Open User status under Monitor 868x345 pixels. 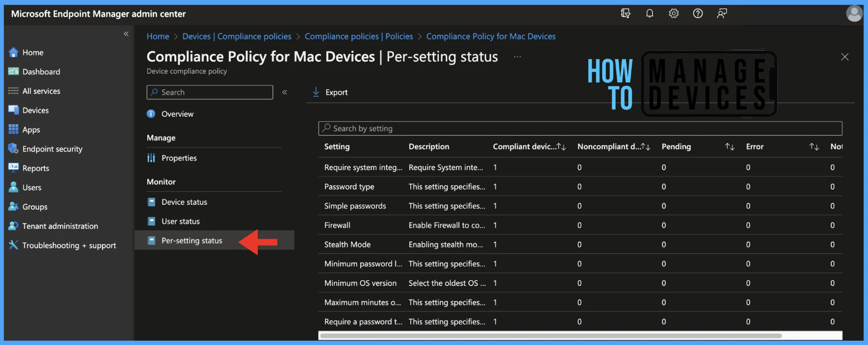pyautogui.click(x=181, y=221)
